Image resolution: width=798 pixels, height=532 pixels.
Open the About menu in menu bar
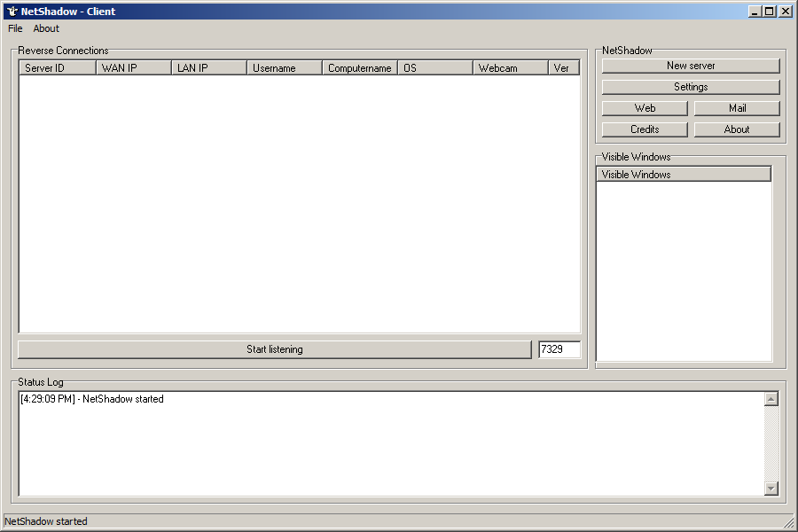point(46,28)
